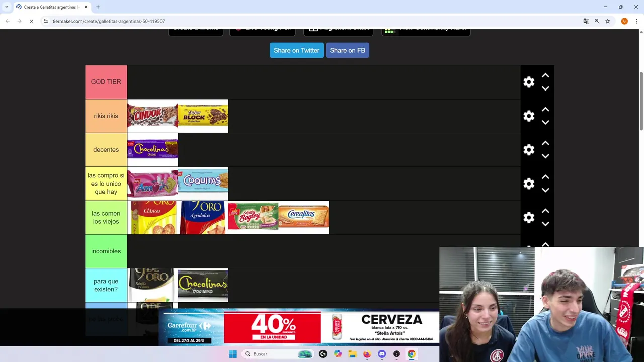This screenshot has height=362, width=644.
Task: Click the rikis rikis orange label
Action: tap(106, 116)
